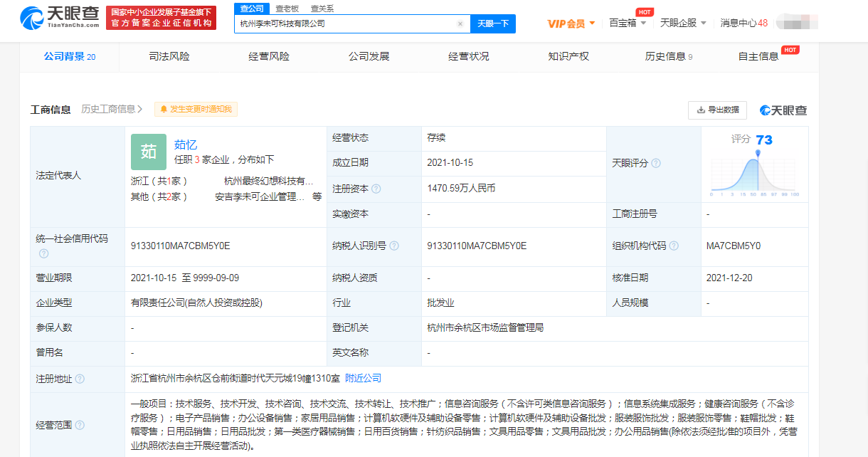The height and width of the screenshot is (457, 868).
Task: Click the legal representative avatar 茹
Action: click(149, 151)
